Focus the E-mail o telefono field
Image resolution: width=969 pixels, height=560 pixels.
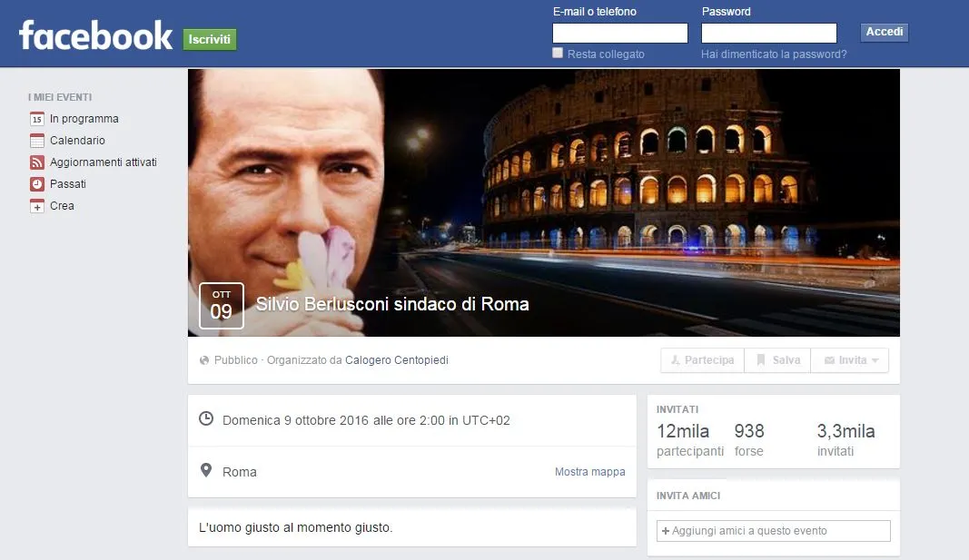coord(620,34)
